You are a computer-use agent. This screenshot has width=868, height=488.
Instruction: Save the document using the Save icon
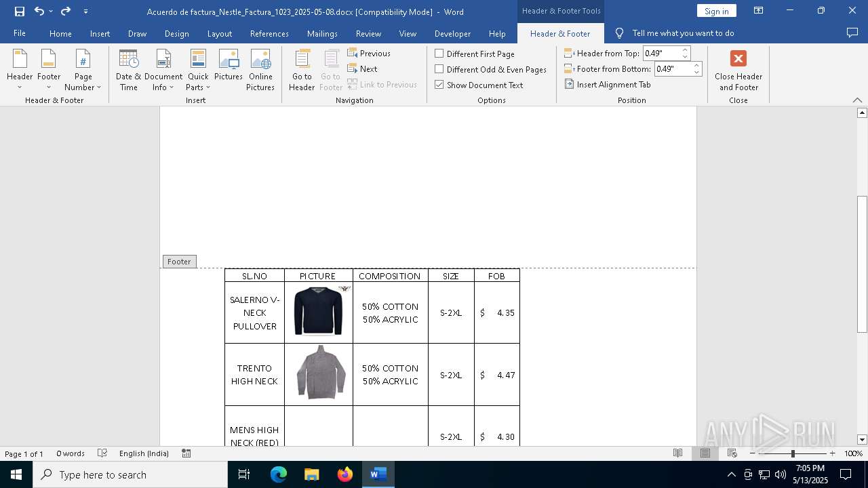pos(20,11)
